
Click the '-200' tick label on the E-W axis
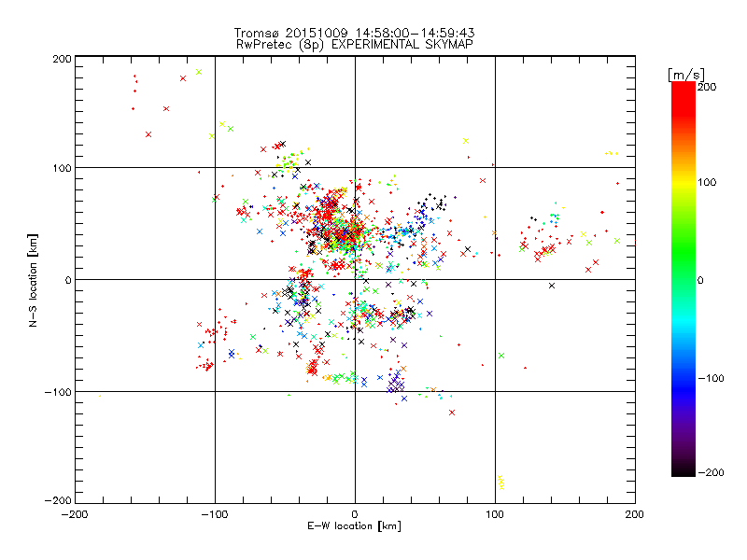75,514
